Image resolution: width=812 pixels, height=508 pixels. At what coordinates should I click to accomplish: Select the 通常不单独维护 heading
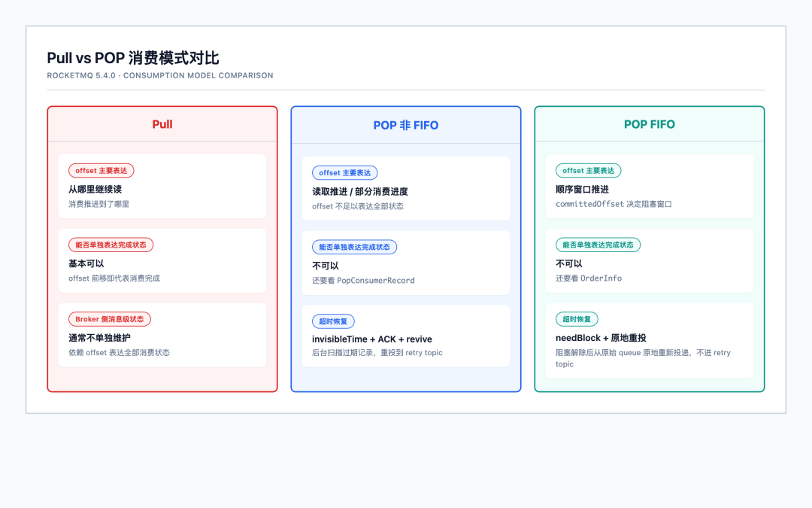coord(99,338)
